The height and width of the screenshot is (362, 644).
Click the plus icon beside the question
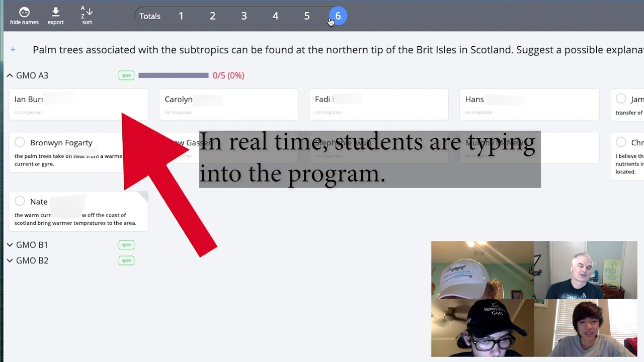pyautogui.click(x=13, y=50)
